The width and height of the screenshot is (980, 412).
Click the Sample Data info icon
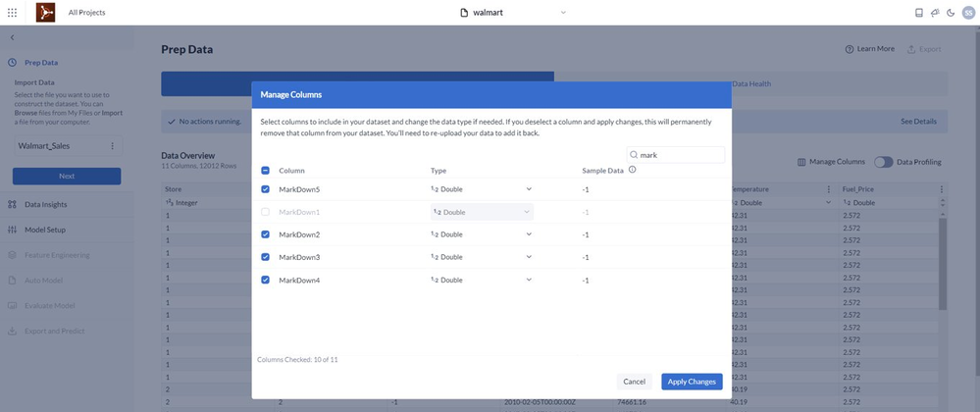click(x=632, y=170)
